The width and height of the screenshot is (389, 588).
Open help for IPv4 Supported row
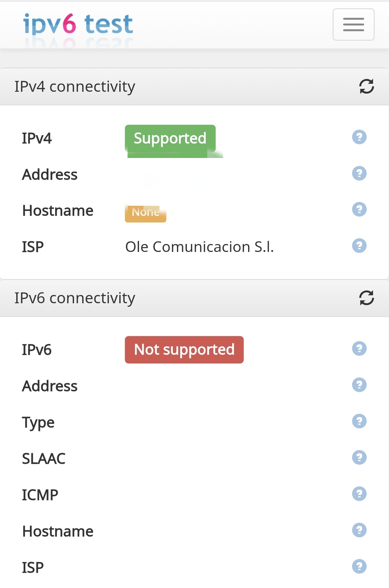(x=359, y=137)
